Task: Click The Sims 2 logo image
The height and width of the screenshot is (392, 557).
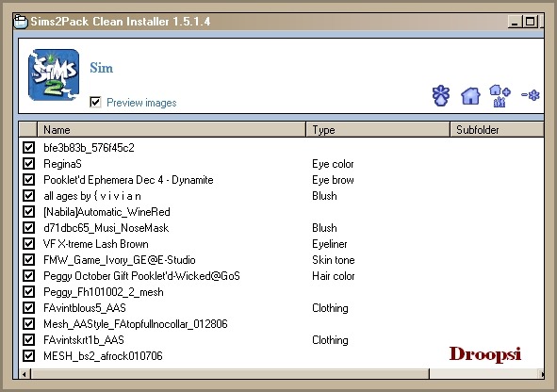Action: (x=54, y=75)
